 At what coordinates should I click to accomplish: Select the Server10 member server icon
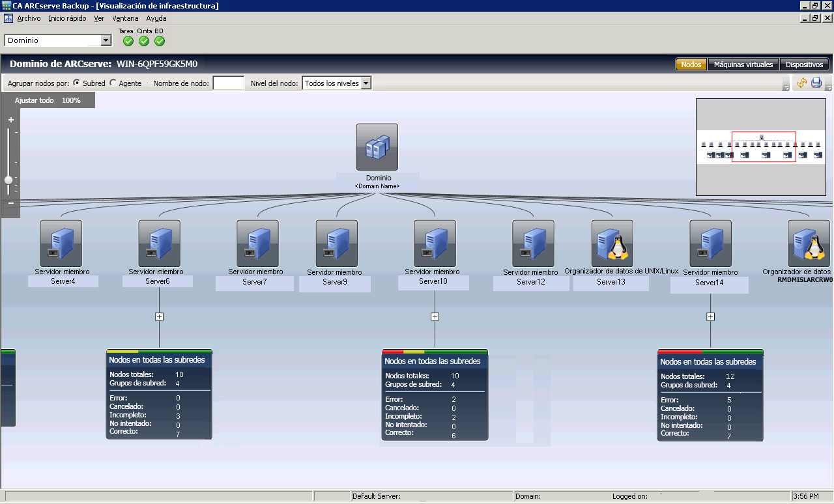pos(435,243)
